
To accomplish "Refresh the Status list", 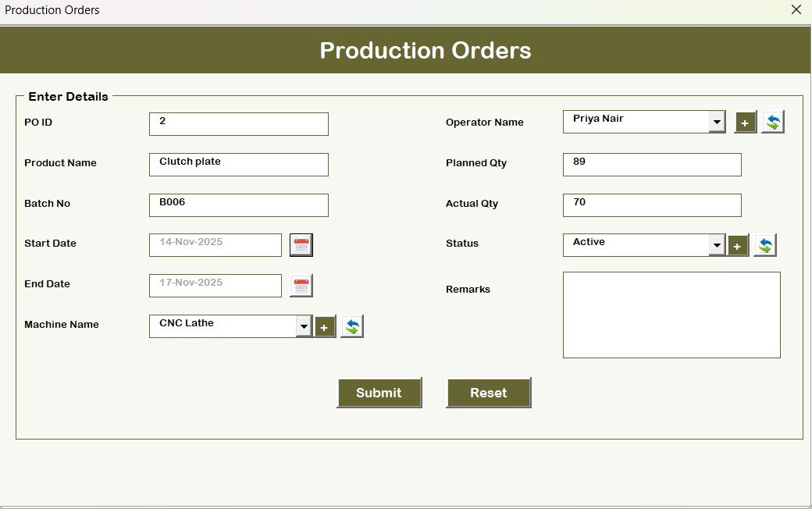I will pos(765,244).
